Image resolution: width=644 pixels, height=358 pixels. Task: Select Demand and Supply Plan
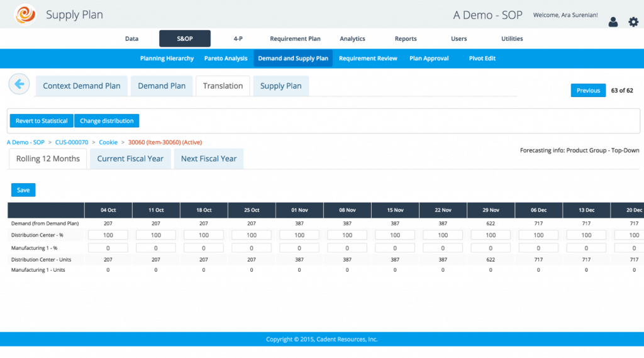(293, 59)
